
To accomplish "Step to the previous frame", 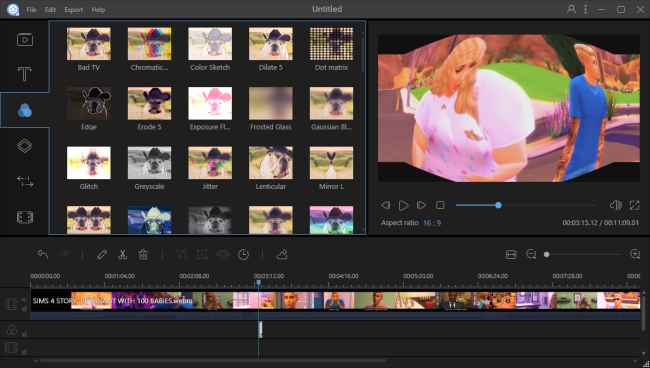I will (x=386, y=205).
